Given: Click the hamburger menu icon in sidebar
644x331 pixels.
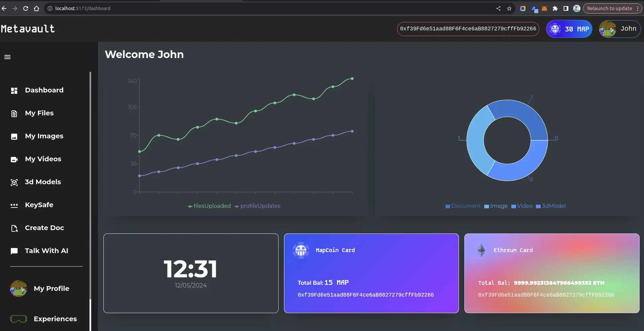Looking at the screenshot, I should pyautogui.click(x=7, y=57).
